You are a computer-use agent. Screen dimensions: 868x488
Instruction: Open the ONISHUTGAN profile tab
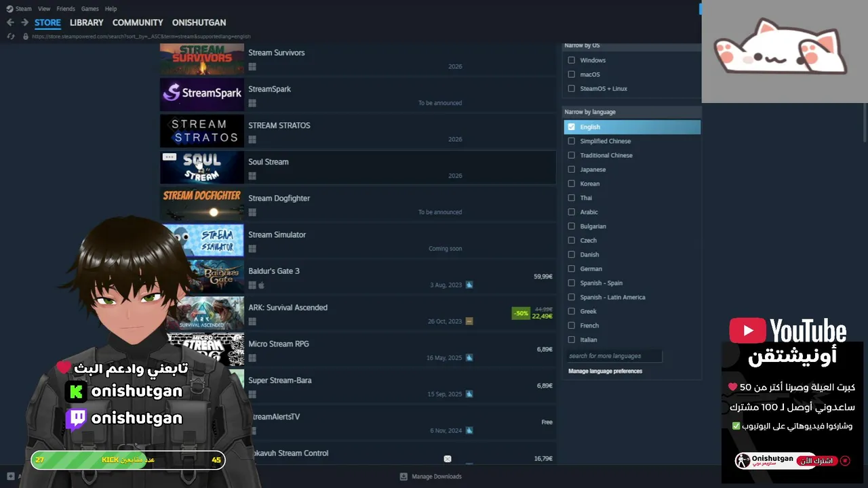point(199,22)
